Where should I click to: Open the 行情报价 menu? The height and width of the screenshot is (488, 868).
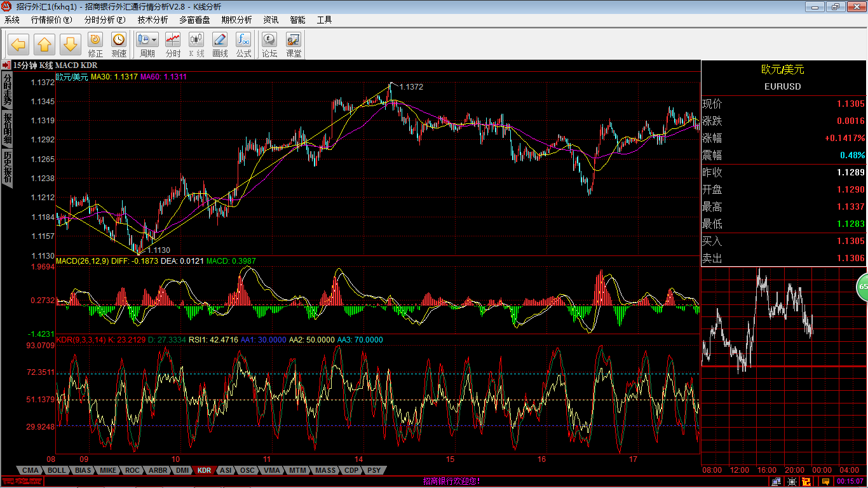(51, 20)
